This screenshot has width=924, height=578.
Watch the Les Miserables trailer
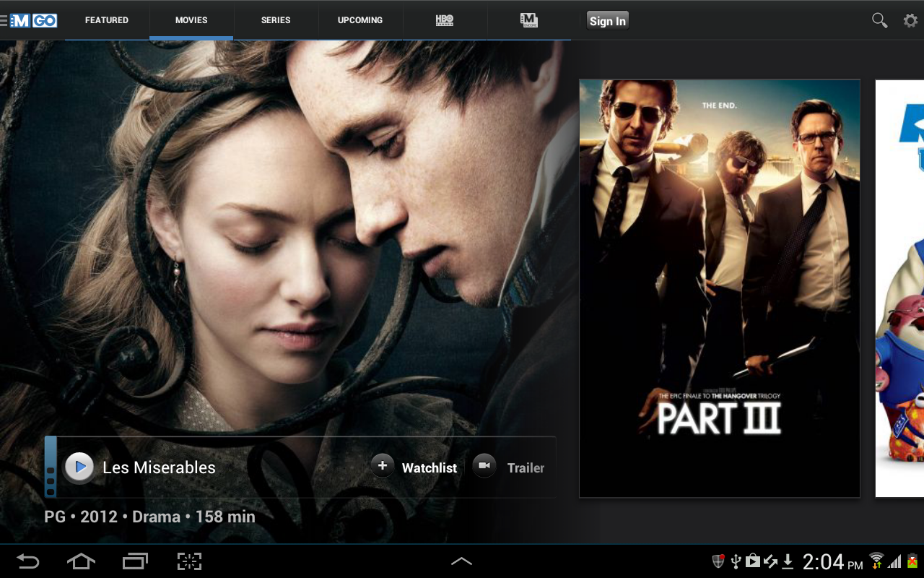point(509,467)
